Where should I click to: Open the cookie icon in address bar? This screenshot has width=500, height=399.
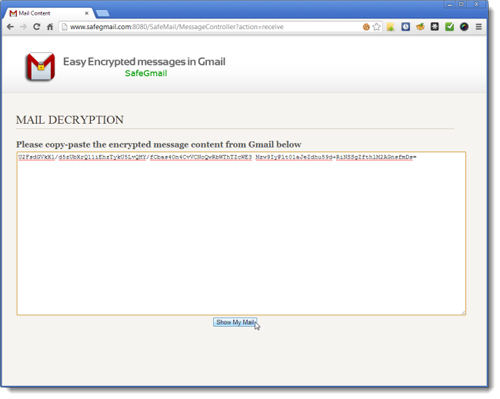pyautogui.click(x=366, y=27)
